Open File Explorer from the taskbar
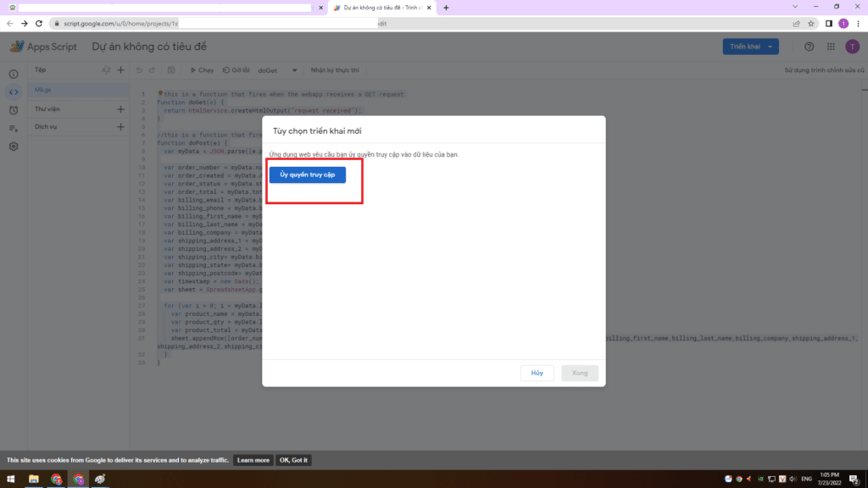The width and height of the screenshot is (868, 488). click(x=34, y=480)
